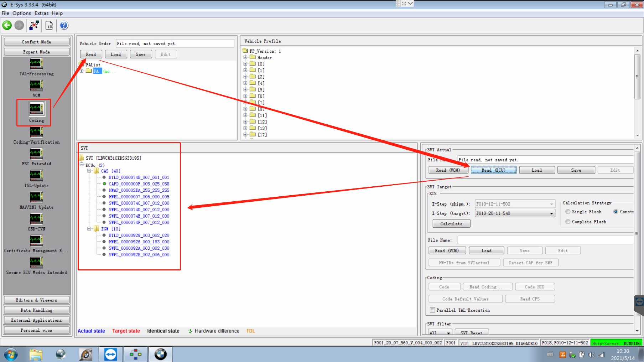The image size is (644, 362).
Task: Open the SVT filter All dropdown
Action: click(448, 332)
